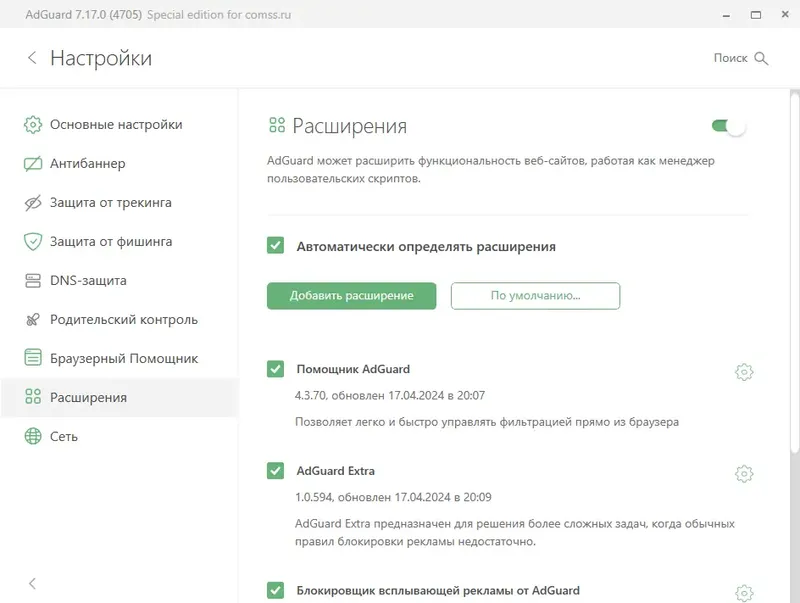Image resolution: width=800 pixels, height=603 pixels.
Task: Click the Основные настройки gear icon
Action: 33,125
